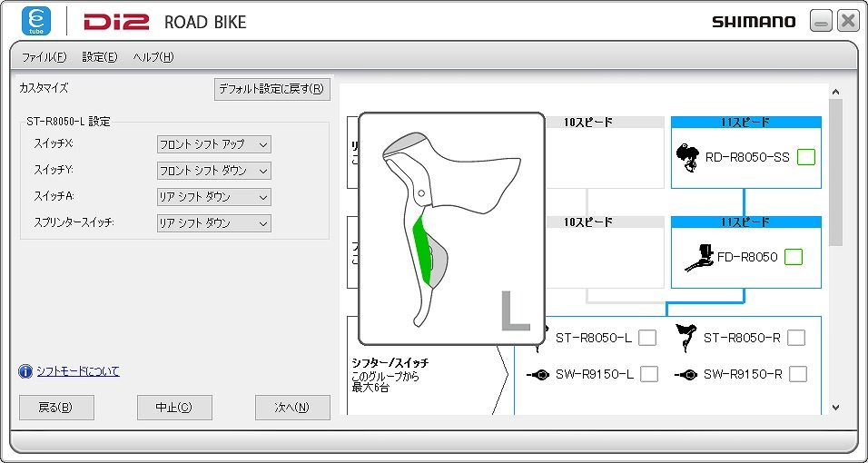Open the スイッチA dropdown
Screen dimensions: 868x463
(213, 197)
